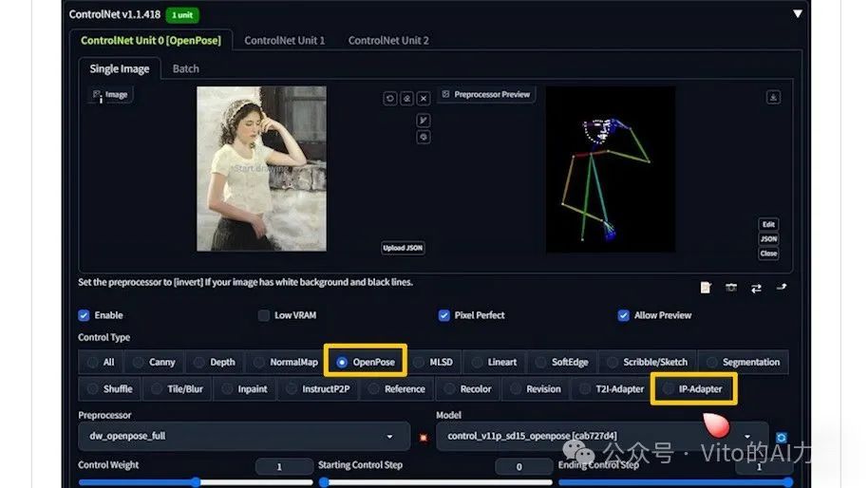Select the InstructP2P control type
The width and height of the screenshot is (868, 488).
[x=318, y=389]
